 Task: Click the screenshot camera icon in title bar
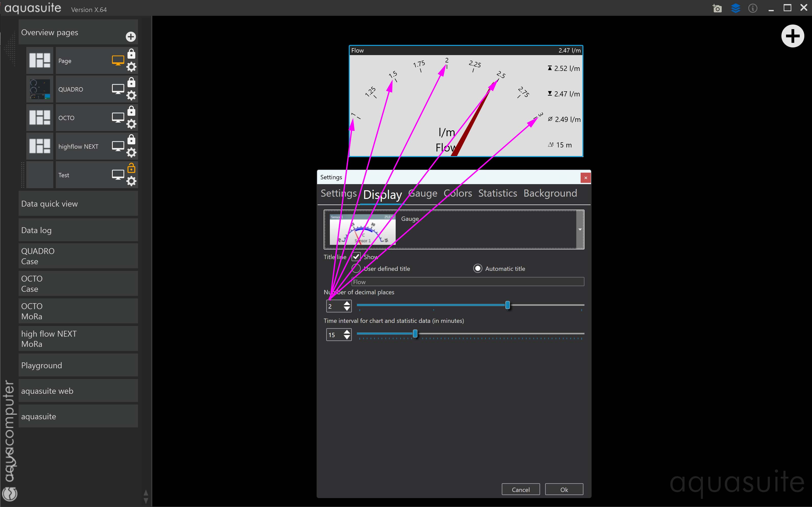[x=717, y=8]
